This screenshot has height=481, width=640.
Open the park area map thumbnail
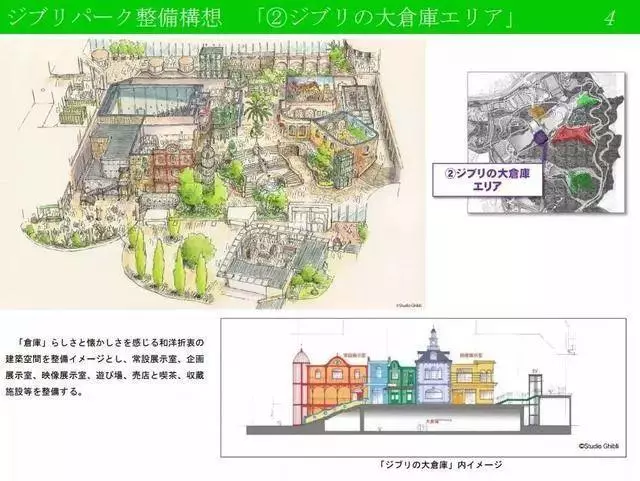click(546, 143)
